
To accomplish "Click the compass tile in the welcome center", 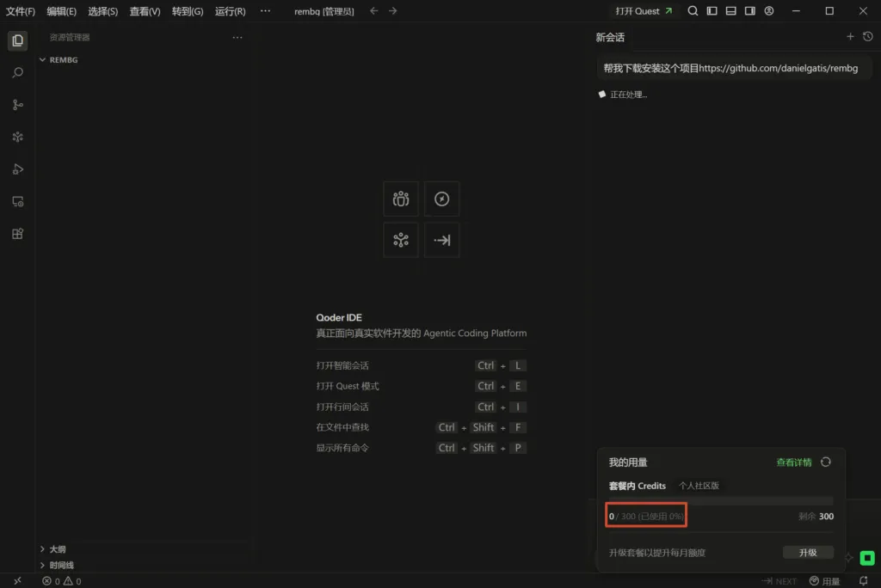I will (x=441, y=199).
